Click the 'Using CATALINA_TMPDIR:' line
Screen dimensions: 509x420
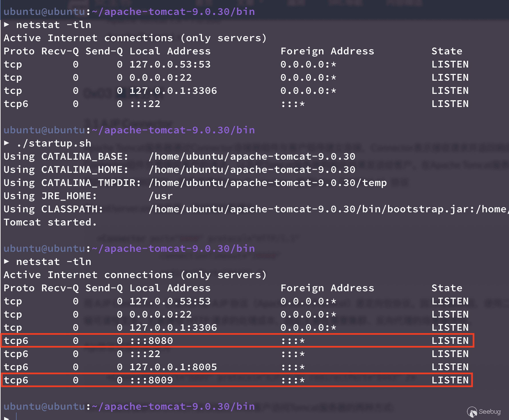coord(195,183)
